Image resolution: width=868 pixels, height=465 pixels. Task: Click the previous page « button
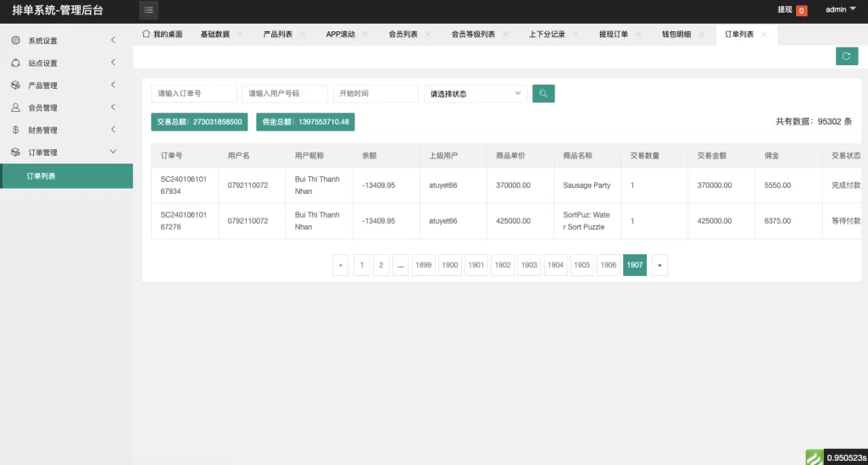coord(341,265)
